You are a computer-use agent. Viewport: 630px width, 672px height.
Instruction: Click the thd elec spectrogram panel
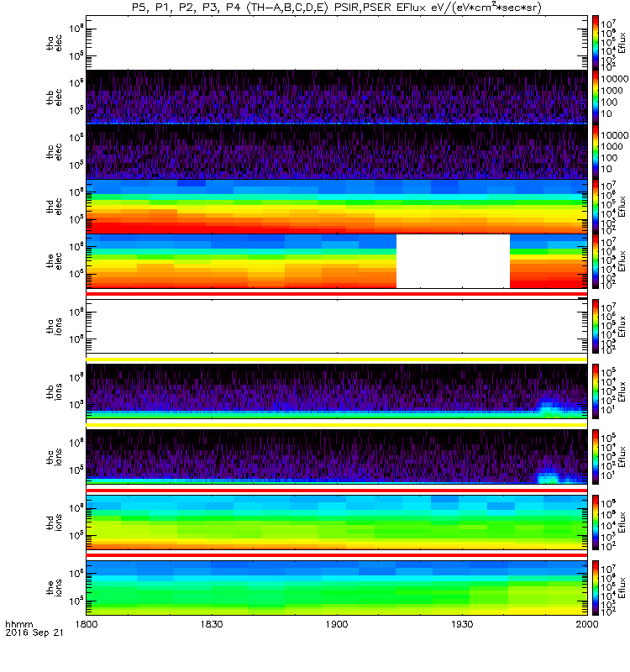(337, 206)
